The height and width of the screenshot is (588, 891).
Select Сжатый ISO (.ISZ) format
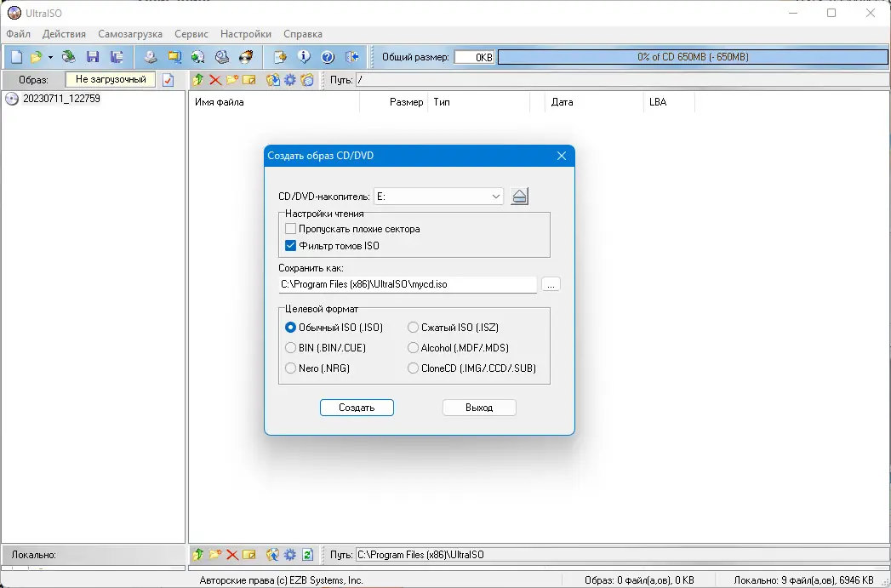pos(413,328)
